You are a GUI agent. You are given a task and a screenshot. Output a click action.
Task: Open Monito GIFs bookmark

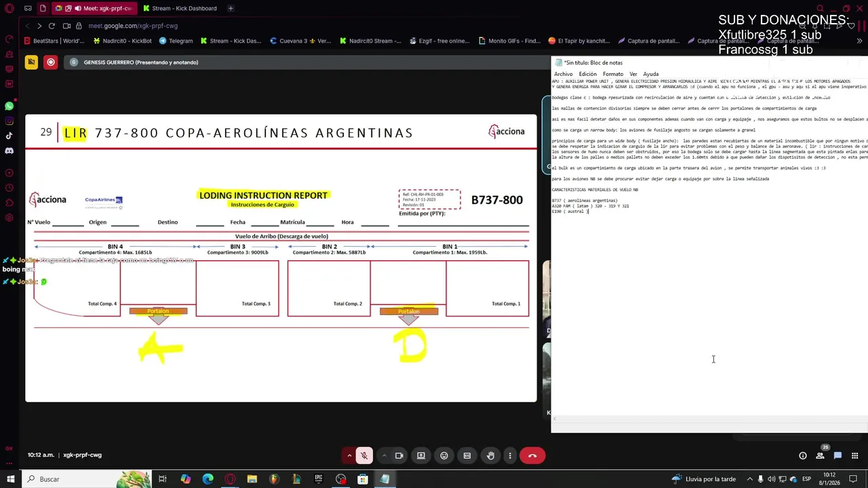click(509, 41)
